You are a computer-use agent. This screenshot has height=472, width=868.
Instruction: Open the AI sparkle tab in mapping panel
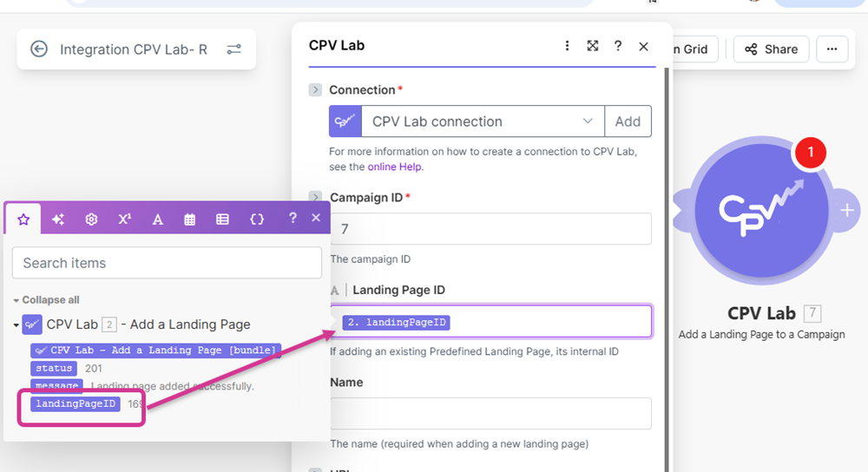[x=57, y=220]
